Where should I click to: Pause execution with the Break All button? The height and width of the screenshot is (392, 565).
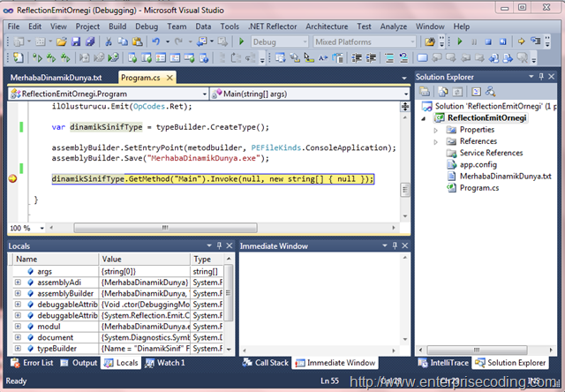474,41
